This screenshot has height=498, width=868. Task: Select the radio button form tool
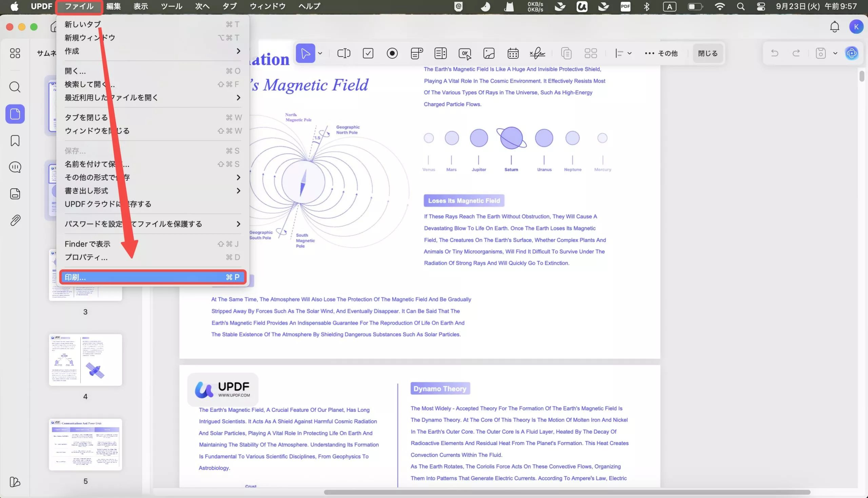click(x=392, y=53)
